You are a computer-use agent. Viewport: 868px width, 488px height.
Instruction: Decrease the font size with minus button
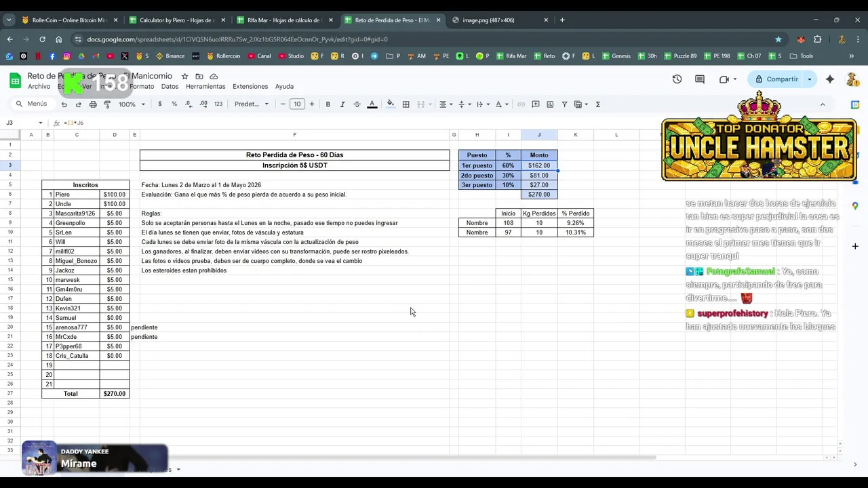(x=283, y=104)
